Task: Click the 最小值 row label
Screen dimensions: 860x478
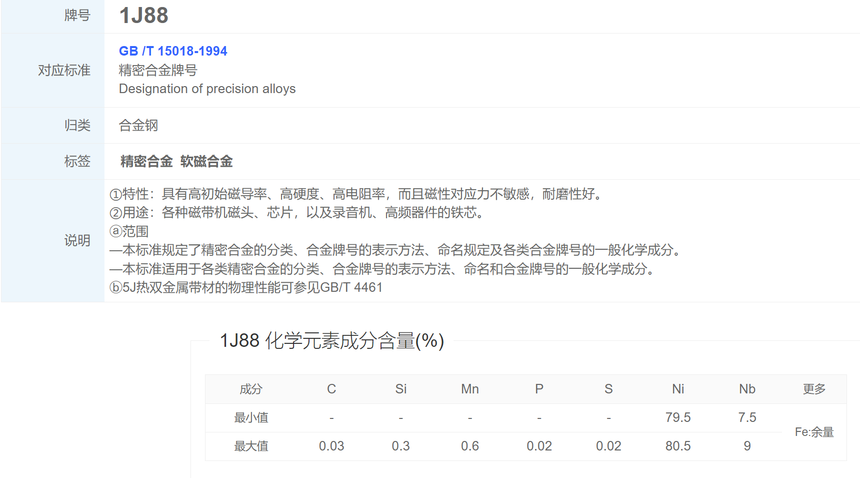Action: 251,418
